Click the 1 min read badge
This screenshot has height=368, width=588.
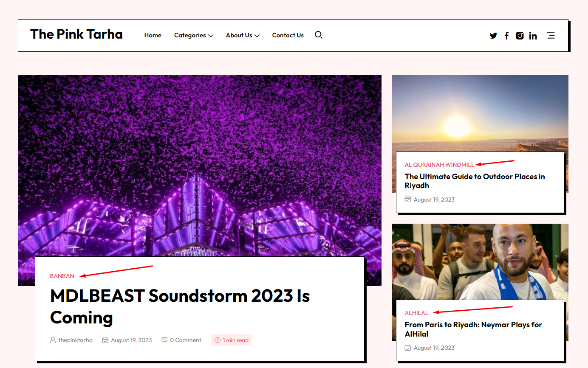coord(232,340)
